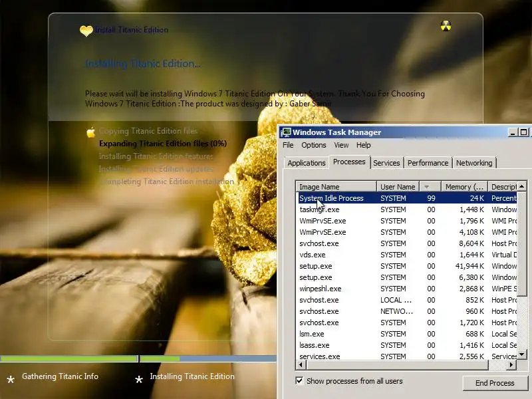
Task: Click the Copying Titanic Edition files step
Action: point(148,131)
